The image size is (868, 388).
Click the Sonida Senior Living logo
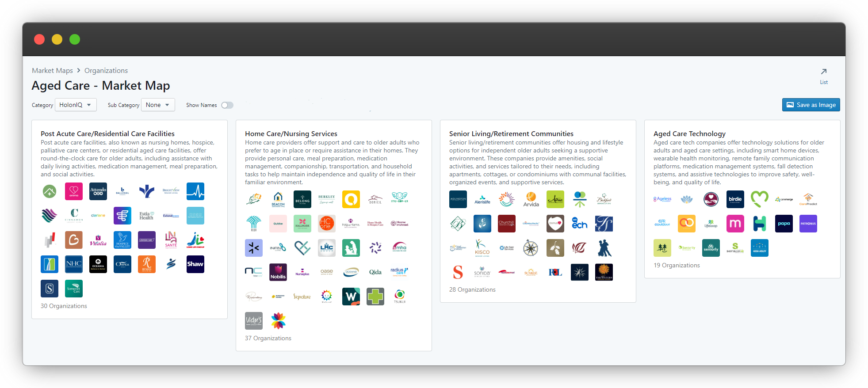482,272
